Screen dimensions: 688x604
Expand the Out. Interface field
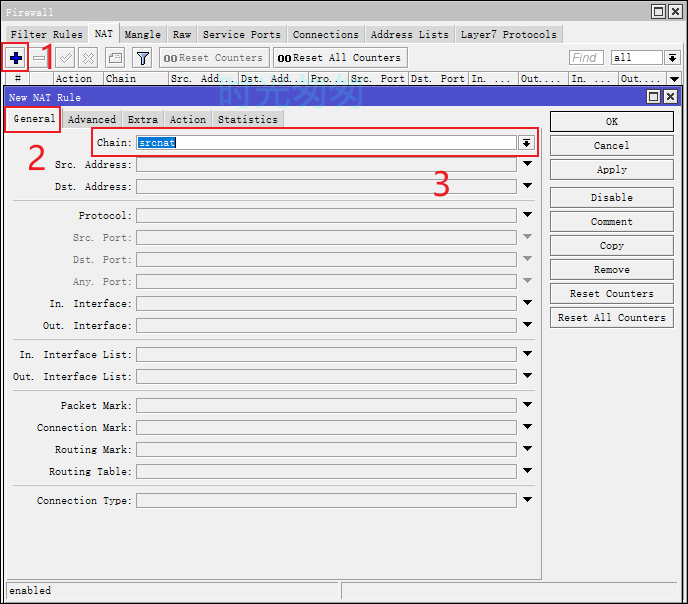coord(527,325)
